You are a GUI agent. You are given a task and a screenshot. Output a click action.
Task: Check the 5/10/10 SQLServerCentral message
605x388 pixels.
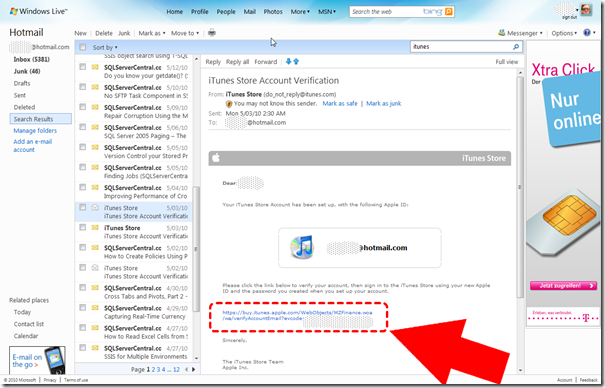[x=83, y=87]
